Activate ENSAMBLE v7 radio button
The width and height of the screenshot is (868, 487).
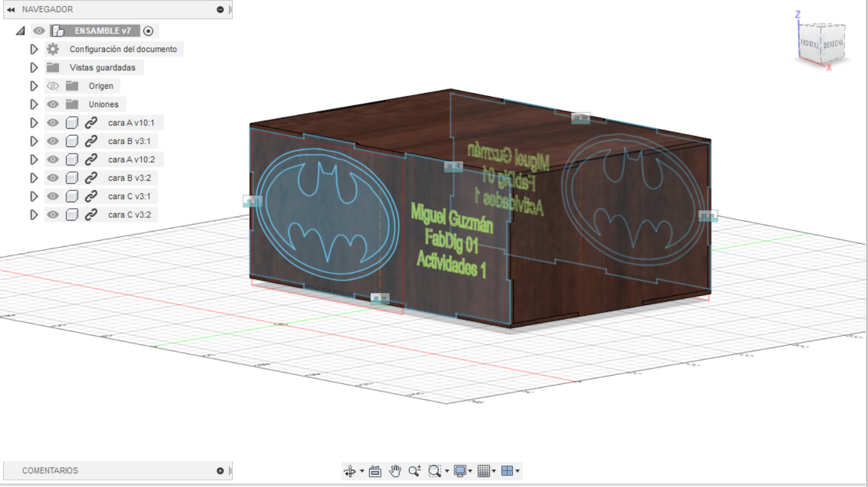(x=148, y=31)
